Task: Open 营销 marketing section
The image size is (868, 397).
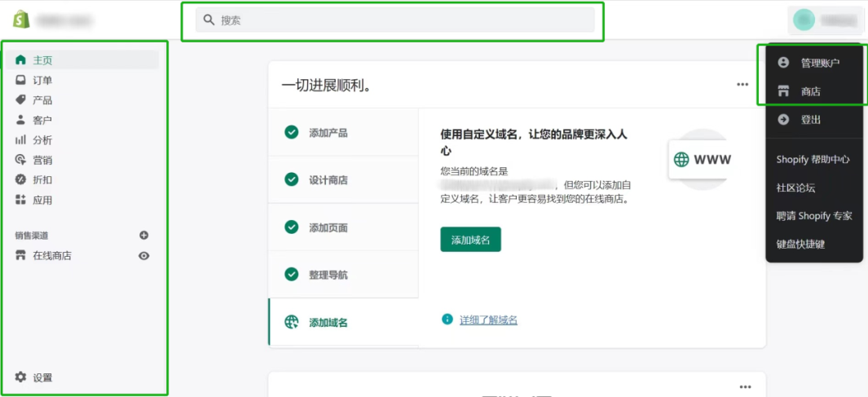Action: click(42, 160)
